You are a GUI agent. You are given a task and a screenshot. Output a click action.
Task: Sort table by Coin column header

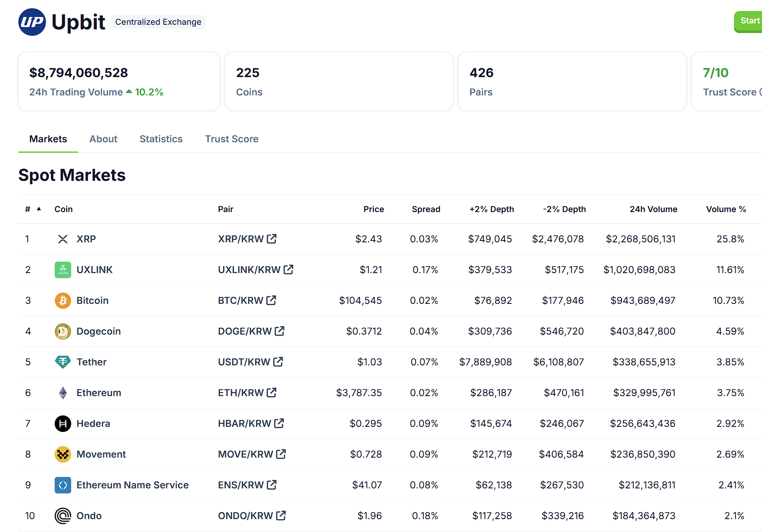[x=64, y=209]
